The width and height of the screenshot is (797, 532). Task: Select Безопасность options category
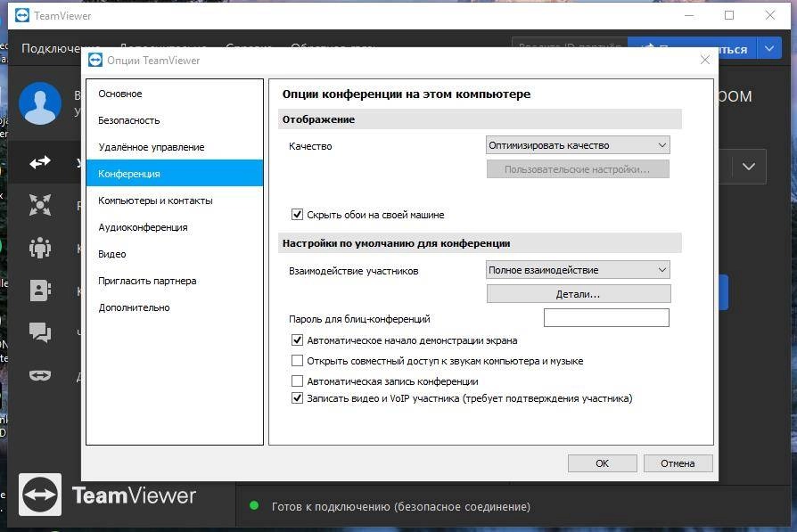(x=175, y=120)
